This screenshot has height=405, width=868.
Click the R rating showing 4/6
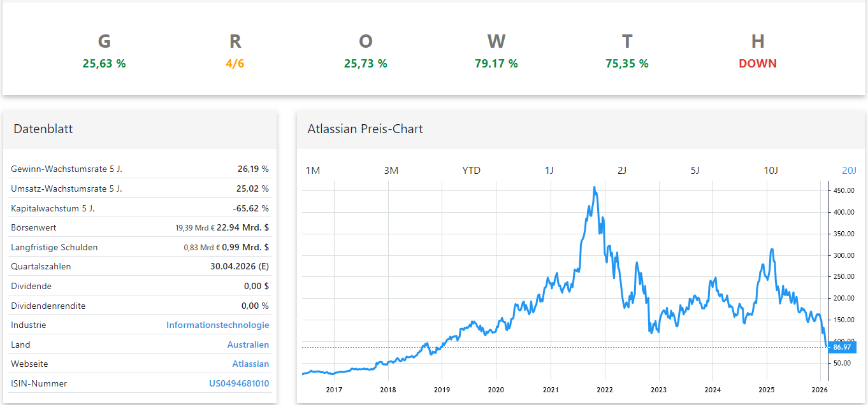coord(235,63)
